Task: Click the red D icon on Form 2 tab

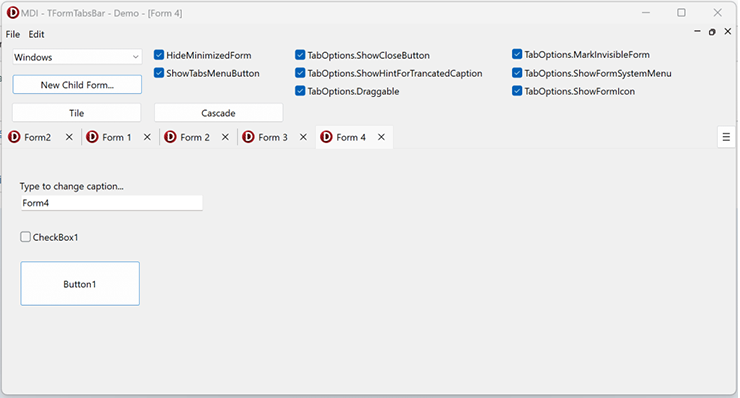Action: [170, 137]
